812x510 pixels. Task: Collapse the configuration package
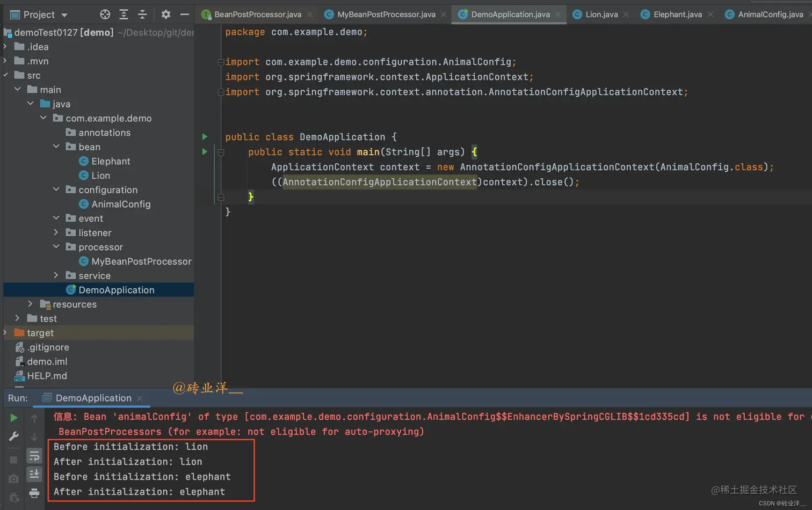(56, 189)
